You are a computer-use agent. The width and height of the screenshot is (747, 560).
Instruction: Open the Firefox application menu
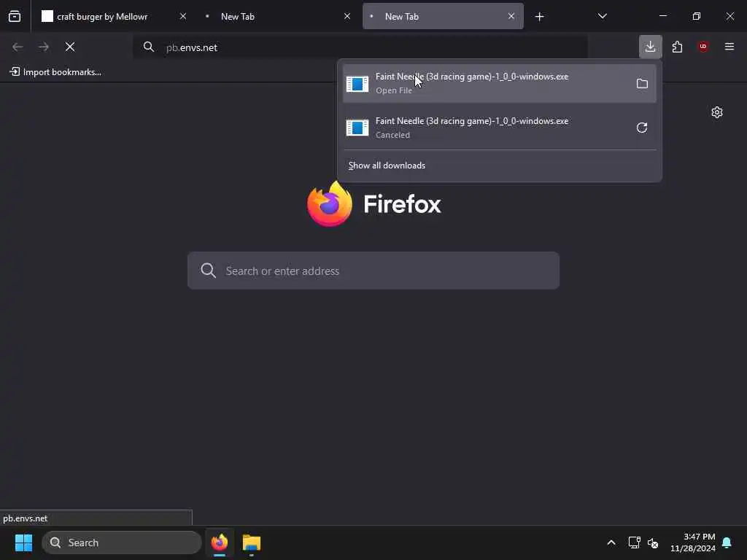(x=729, y=47)
